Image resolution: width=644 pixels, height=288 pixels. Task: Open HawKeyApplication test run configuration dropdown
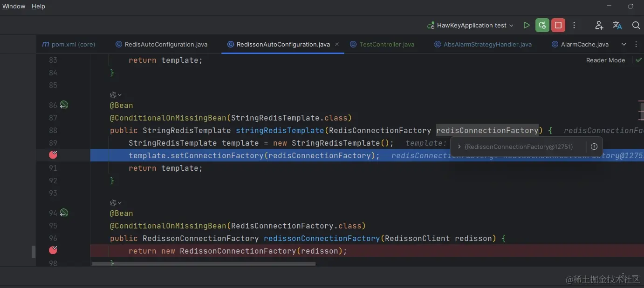[x=471, y=26]
